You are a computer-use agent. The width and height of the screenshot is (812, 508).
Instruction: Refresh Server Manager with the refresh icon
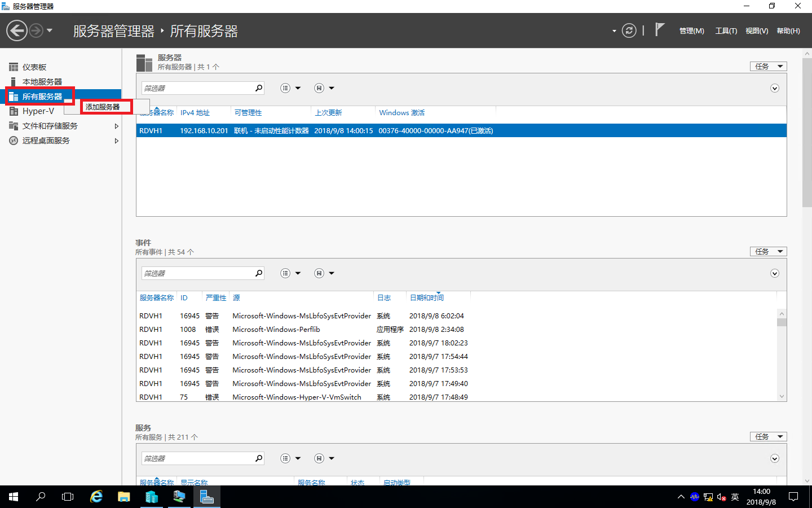coord(629,30)
